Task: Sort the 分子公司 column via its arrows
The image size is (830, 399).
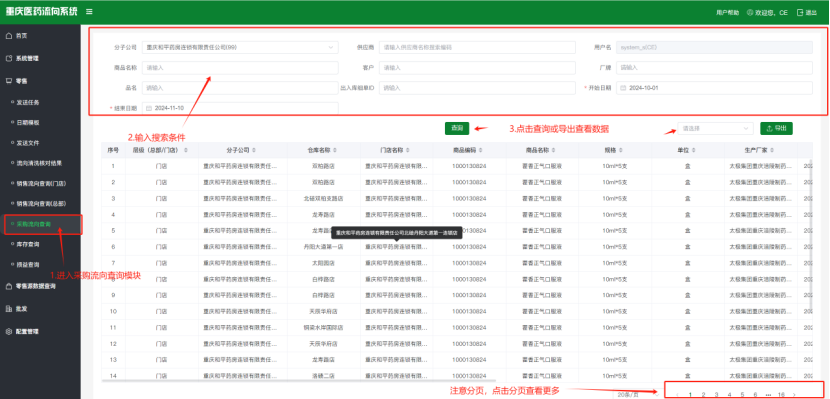Action: (254, 150)
